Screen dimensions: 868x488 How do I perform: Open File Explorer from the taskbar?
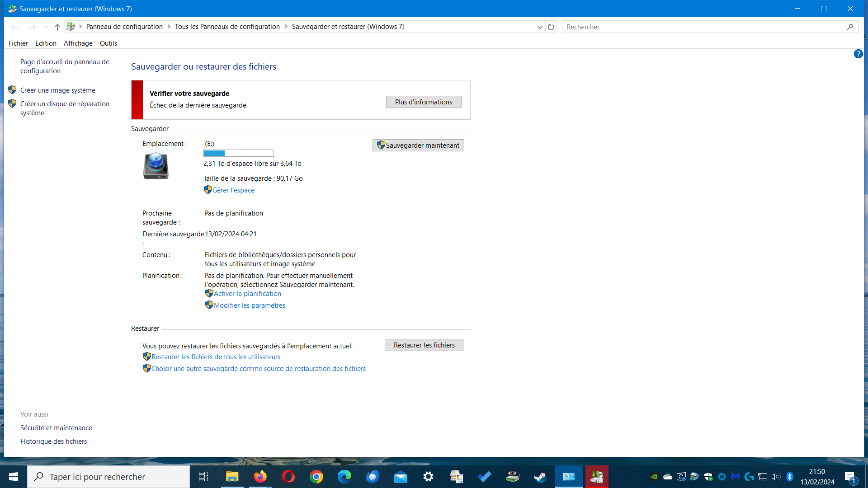[232, 477]
